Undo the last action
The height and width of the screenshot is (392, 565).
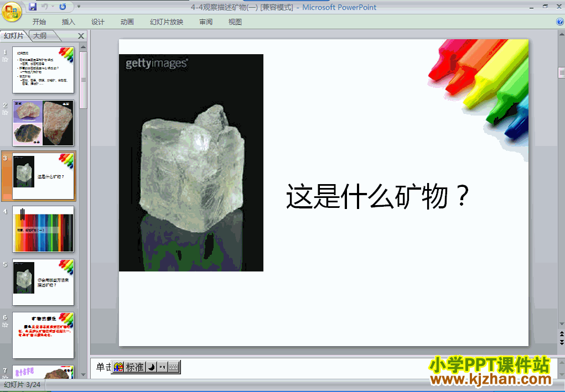pos(45,7)
